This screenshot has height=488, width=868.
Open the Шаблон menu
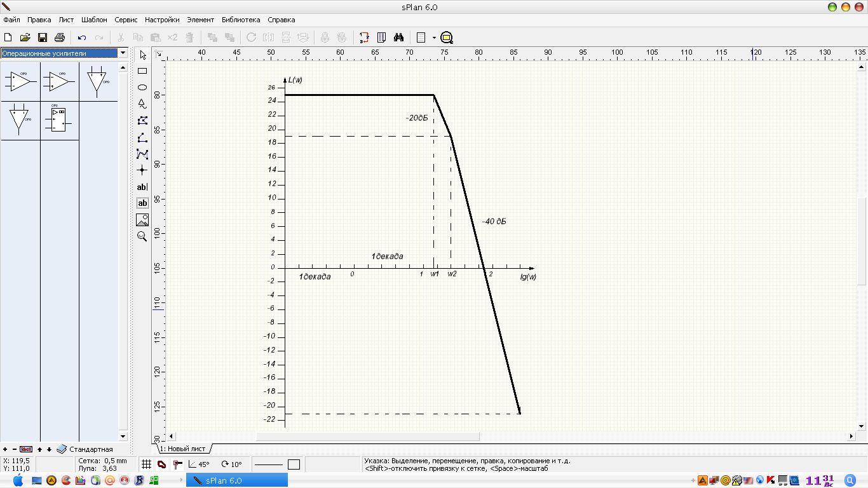(94, 20)
